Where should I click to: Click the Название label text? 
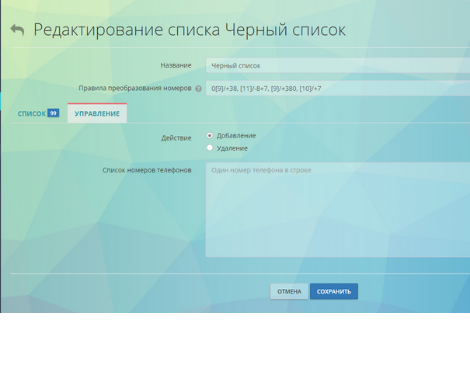pyautogui.click(x=176, y=65)
